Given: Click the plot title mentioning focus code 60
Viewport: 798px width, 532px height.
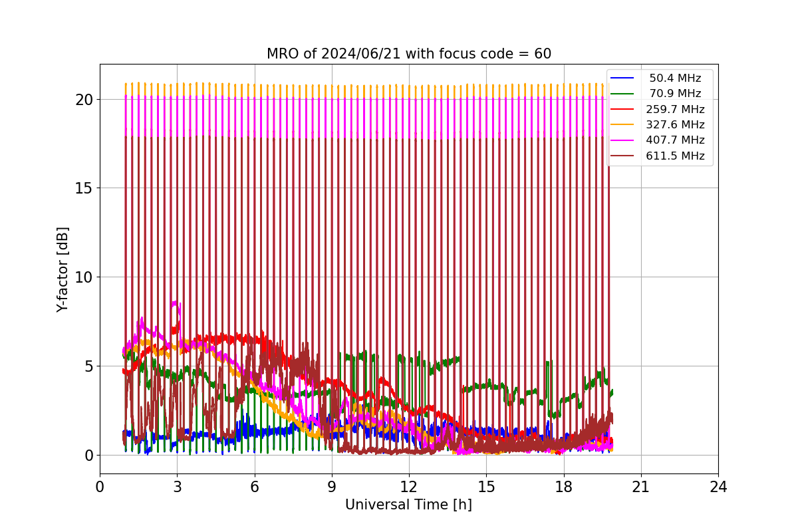Looking at the screenshot, I should (x=409, y=54).
